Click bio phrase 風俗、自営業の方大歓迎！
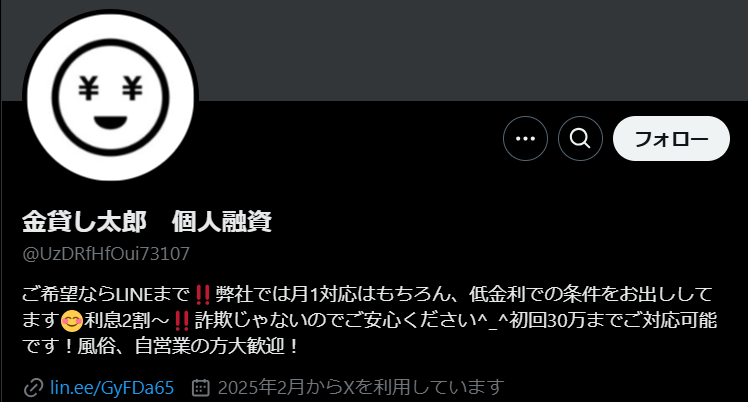The image size is (748, 402). [189, 346]
